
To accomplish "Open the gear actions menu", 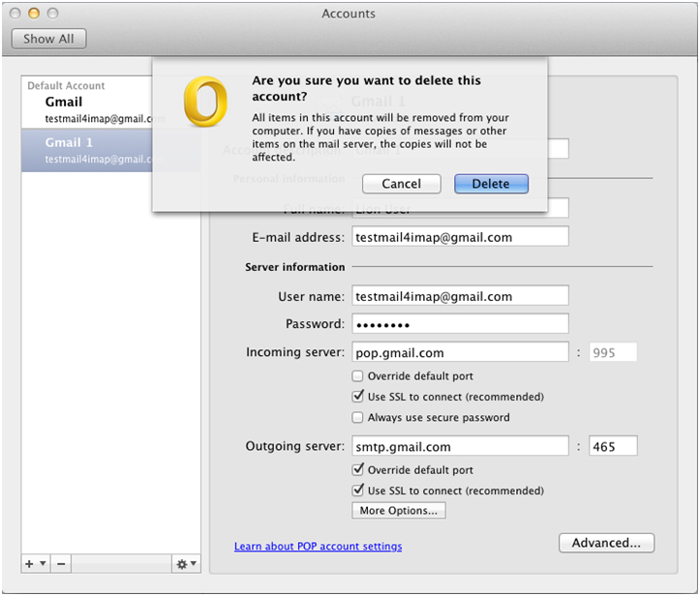I will tap(186, 564).
